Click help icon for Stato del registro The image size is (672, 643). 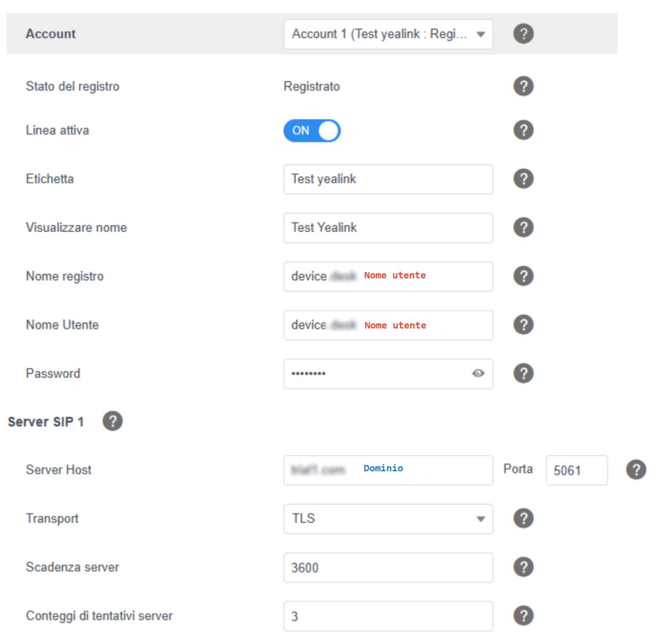click(523, 86)
